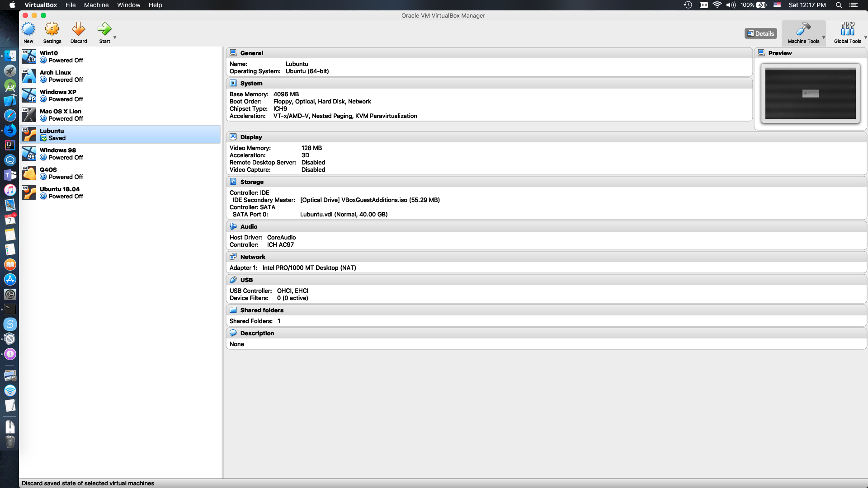The image size is (868, 488).
Task: Expand the Machine Tools dropdown arrow
Action: point(823,37)
